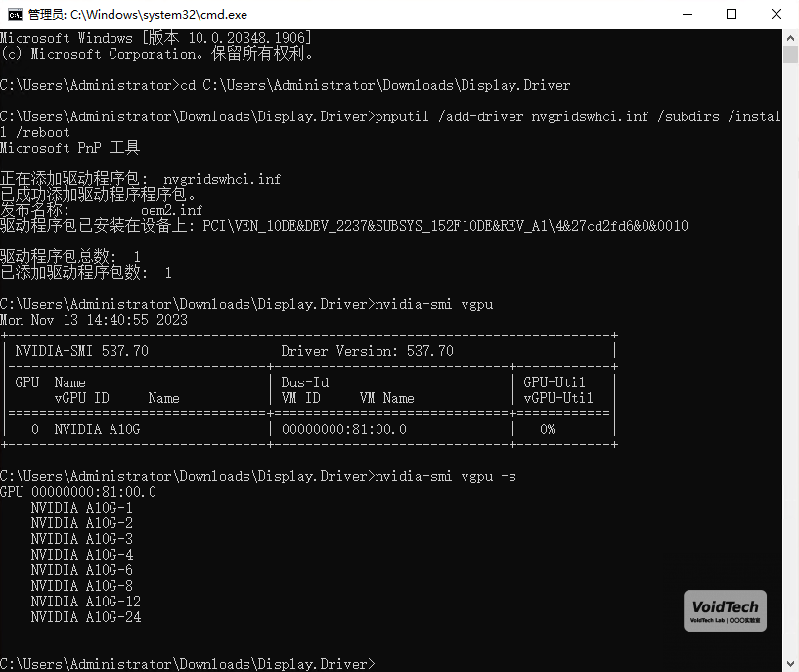Click the window title text 'C:\Windows\system32\cmd.exe'

[x=158, y=15]
